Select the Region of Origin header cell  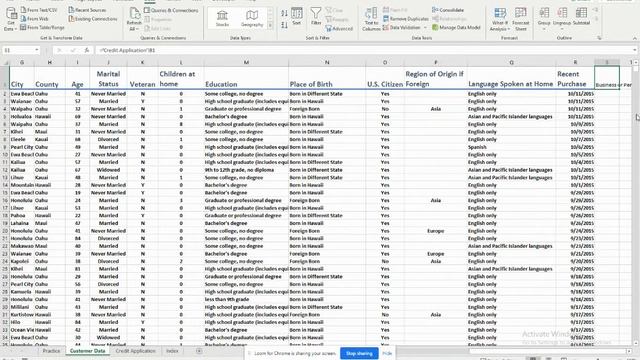(436, 78)
